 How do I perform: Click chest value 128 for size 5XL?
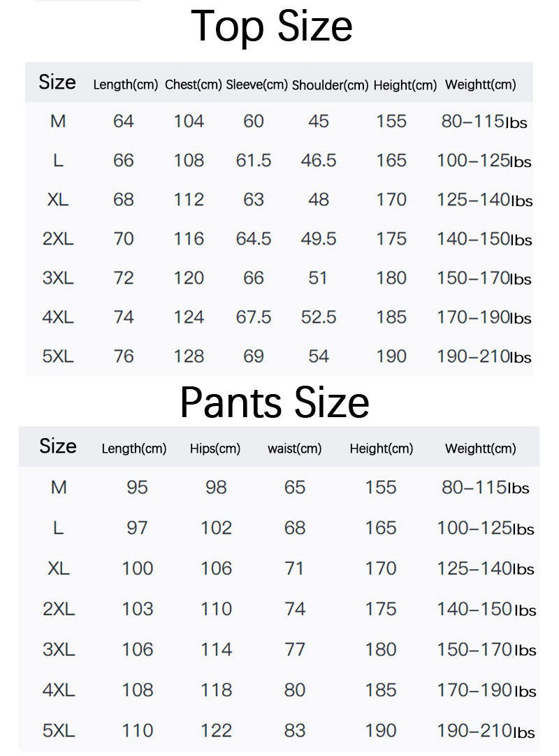(189, 356)
